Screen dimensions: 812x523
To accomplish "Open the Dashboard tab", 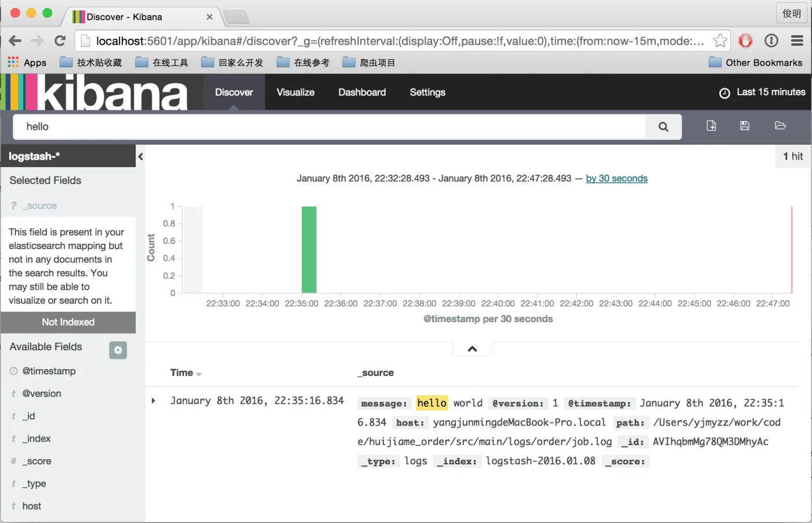I will pos(362,92).
